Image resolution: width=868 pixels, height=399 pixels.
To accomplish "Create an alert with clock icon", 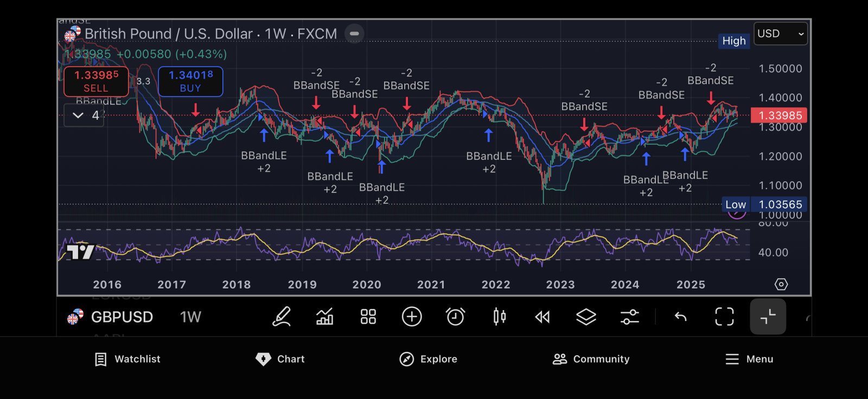I will [x=455, y=317].
